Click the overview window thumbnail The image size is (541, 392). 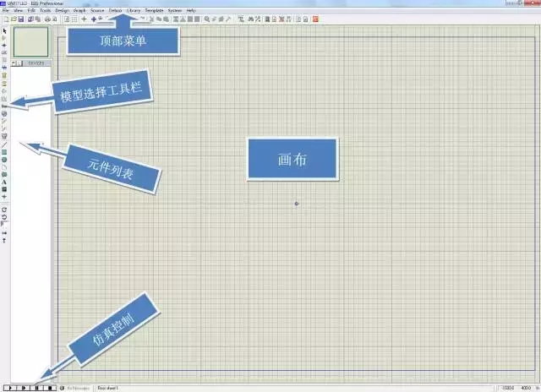point(33,41)
